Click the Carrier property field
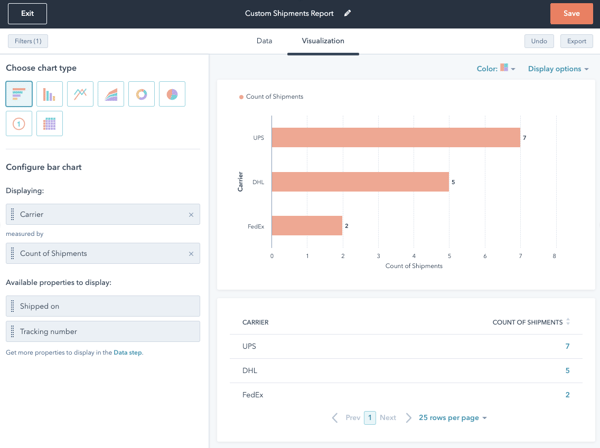 (x=103, y=214)
